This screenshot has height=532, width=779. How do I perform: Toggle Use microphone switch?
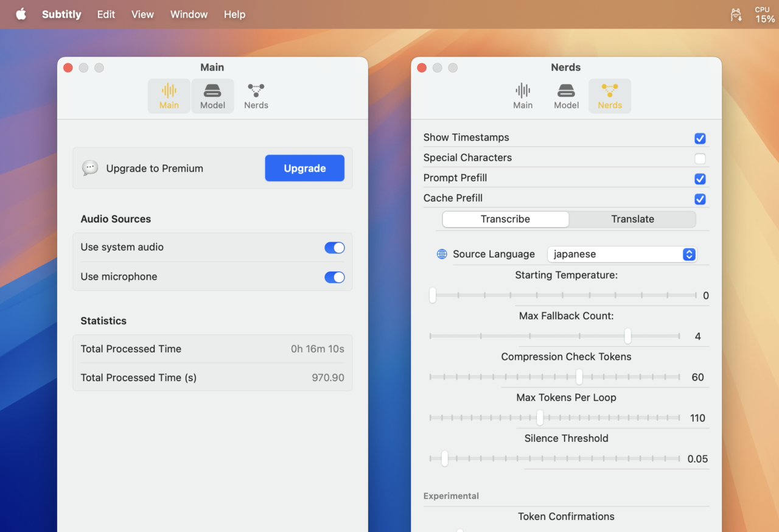coord(335,277)
